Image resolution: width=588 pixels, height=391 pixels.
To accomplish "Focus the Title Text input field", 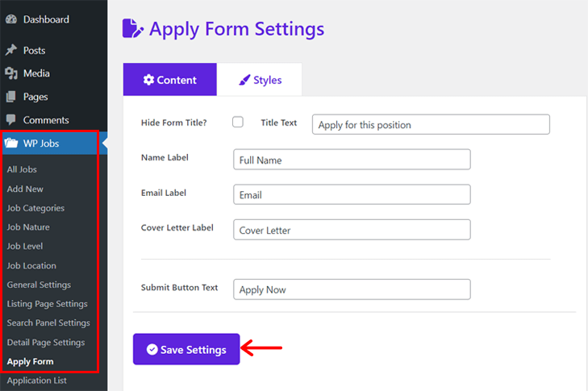I will pos(431,124).
